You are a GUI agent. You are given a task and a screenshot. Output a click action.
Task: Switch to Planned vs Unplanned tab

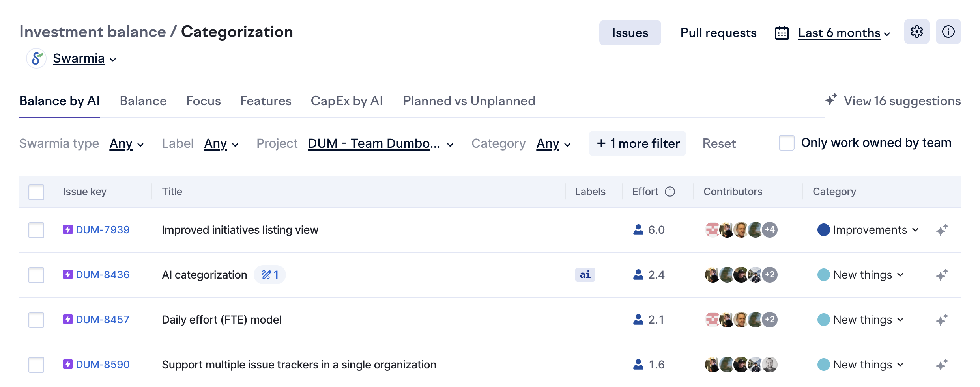point(469,101)
